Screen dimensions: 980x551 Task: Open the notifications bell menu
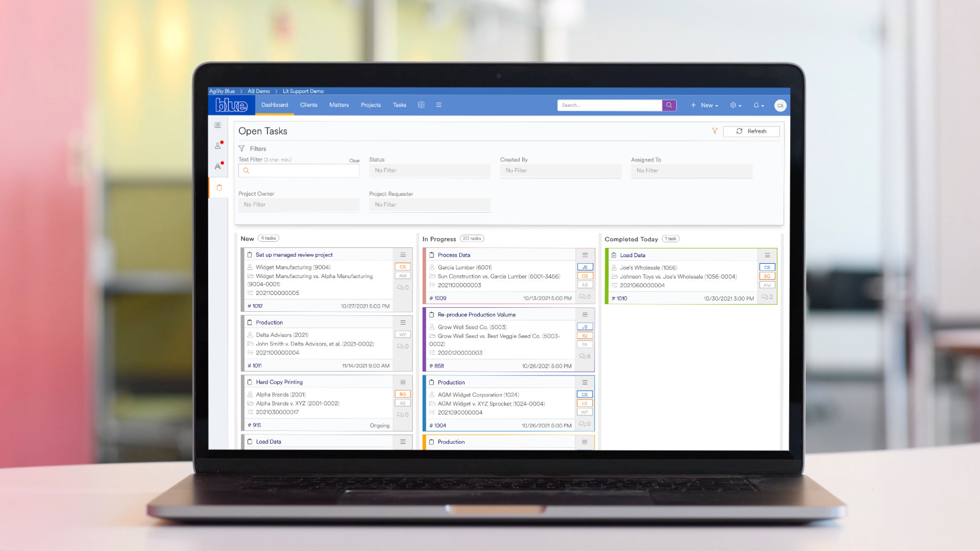tap(758, 105)
